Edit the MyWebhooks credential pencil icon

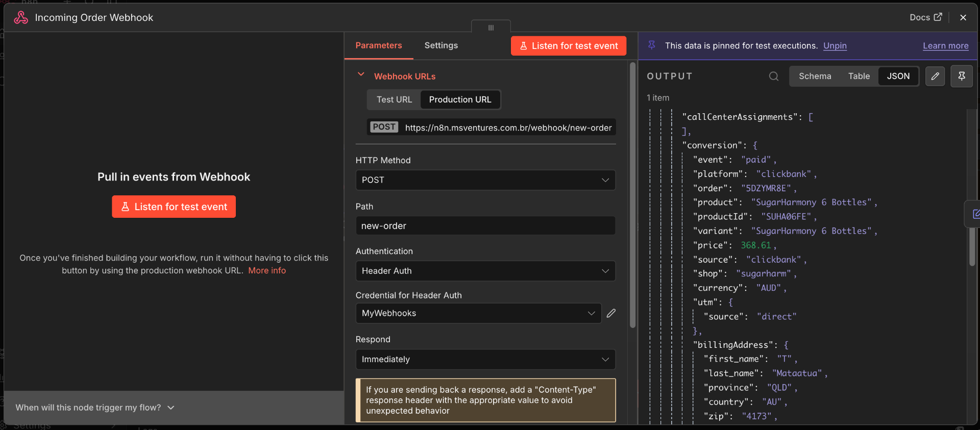(611, 313)
